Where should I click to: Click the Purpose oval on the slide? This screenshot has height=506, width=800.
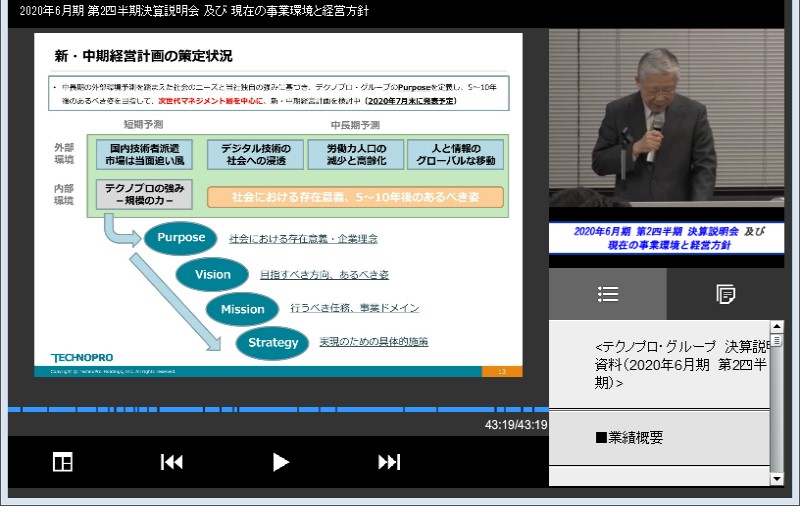181,238
